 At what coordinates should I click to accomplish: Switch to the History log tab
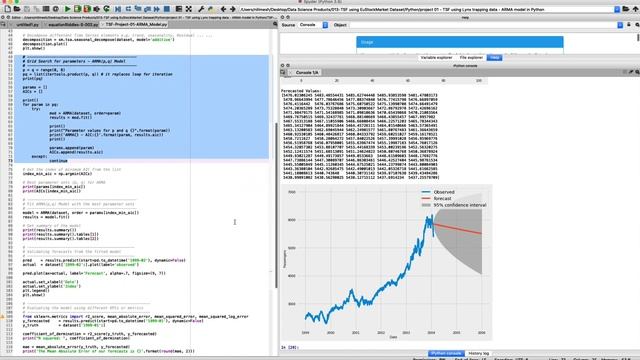[x=478, y=353]
